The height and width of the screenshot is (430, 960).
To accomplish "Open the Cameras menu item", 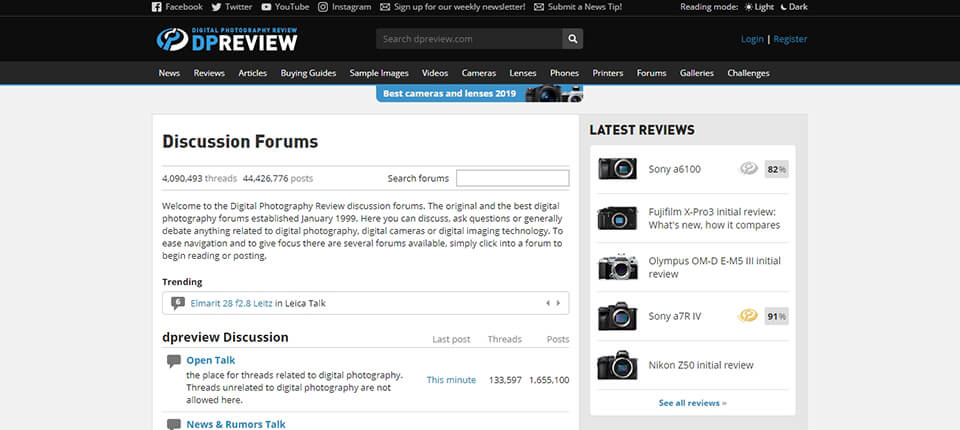I will [479, 73].
